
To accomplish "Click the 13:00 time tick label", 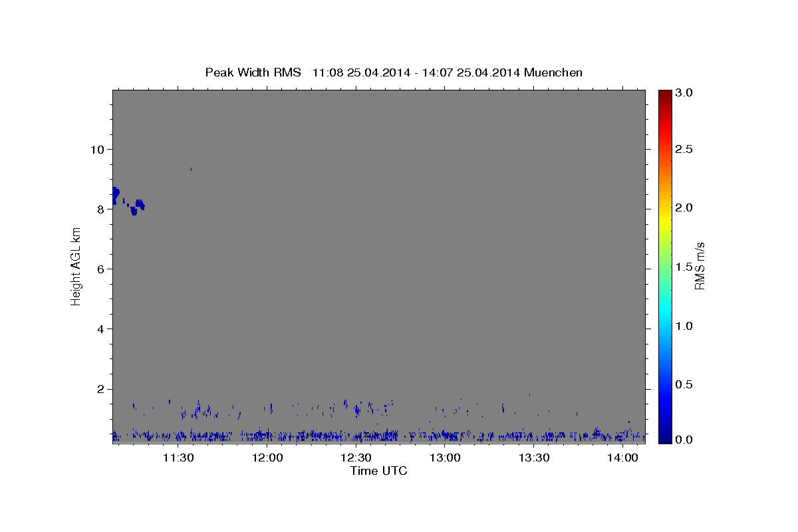I will coord(445,458).
